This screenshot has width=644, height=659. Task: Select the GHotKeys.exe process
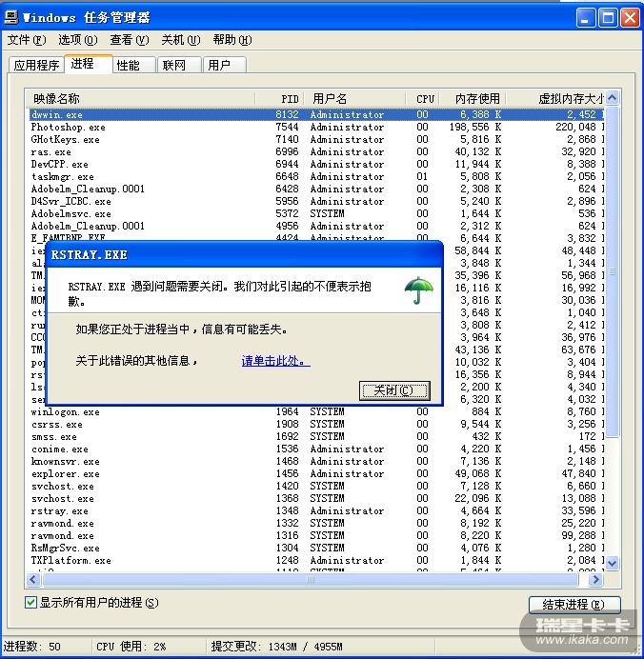point(316,140)
